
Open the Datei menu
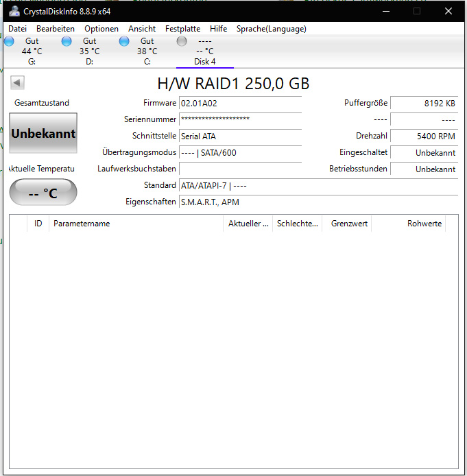(x=17, y=29)
